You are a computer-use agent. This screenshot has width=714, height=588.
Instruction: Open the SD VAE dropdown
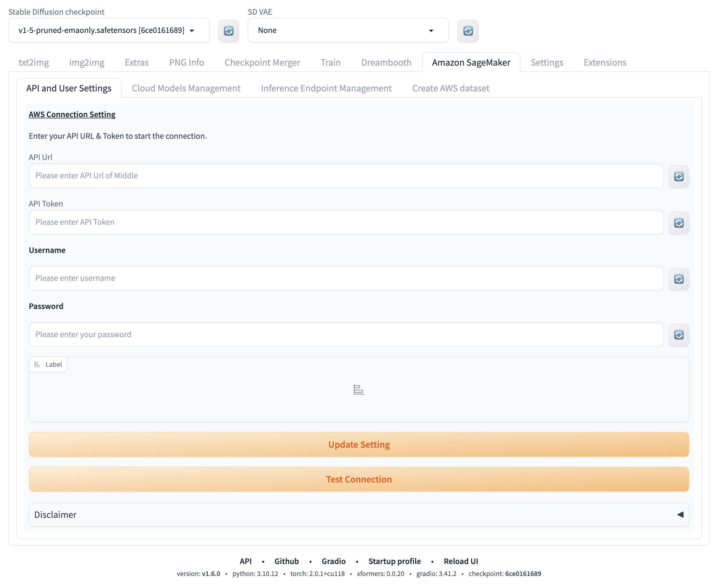coord(347,30)
